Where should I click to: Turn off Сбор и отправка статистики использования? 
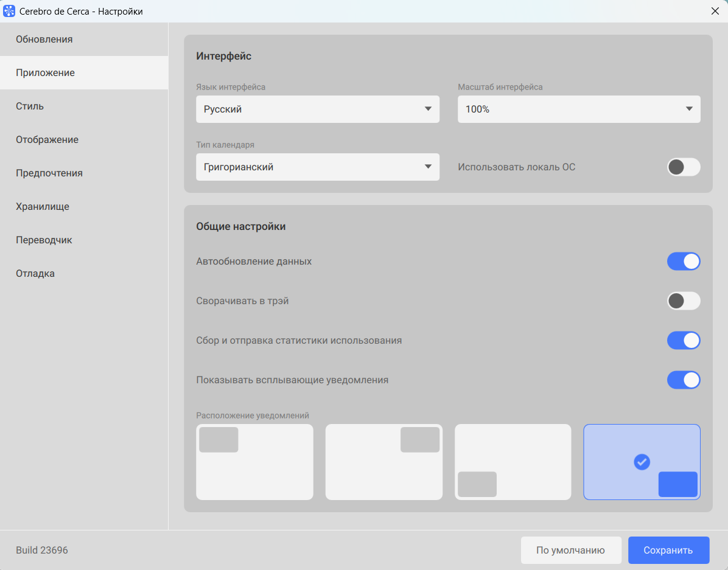[684, 341]
